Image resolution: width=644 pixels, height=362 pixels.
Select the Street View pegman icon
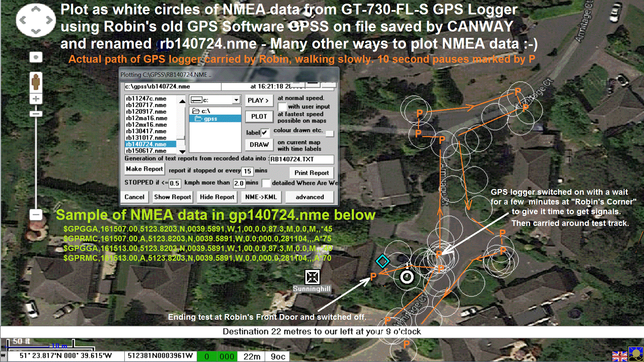[36, 81]
